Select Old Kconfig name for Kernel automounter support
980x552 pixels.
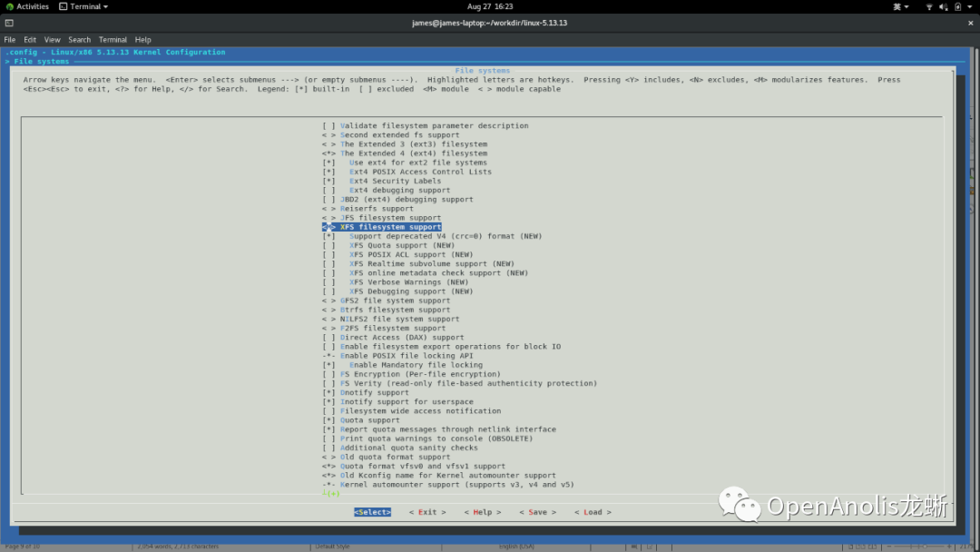pyautogui.click(x=439, y=475)
